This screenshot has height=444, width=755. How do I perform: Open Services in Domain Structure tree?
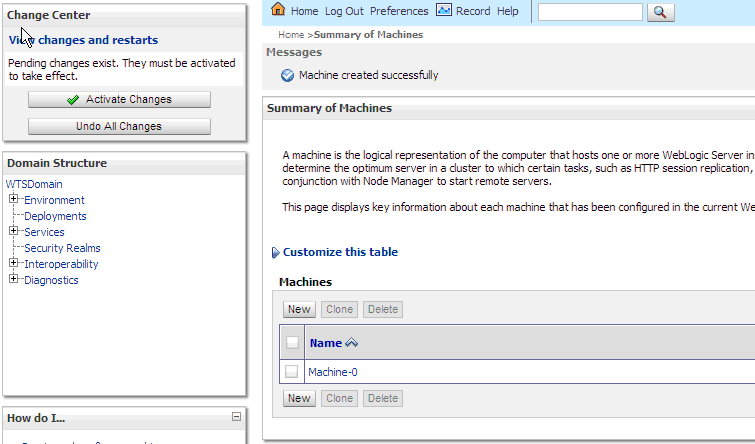[44, 232]
